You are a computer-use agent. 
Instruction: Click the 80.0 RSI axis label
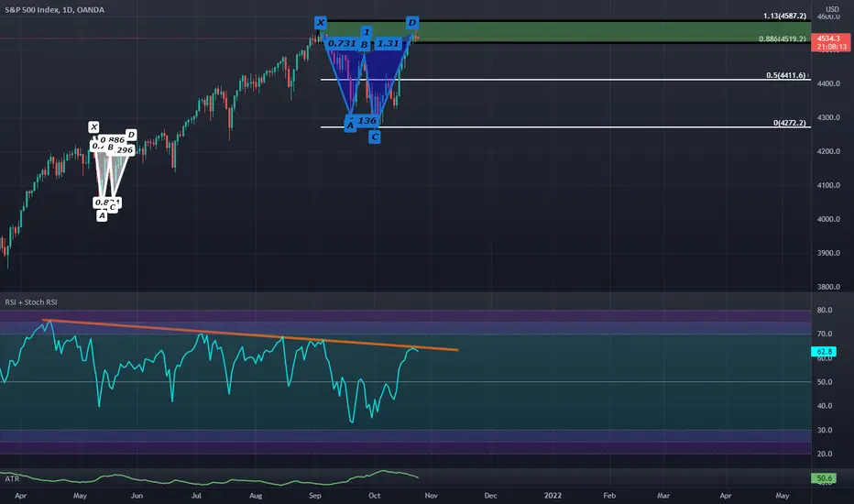pyautogui.click(x=825, y=310)
